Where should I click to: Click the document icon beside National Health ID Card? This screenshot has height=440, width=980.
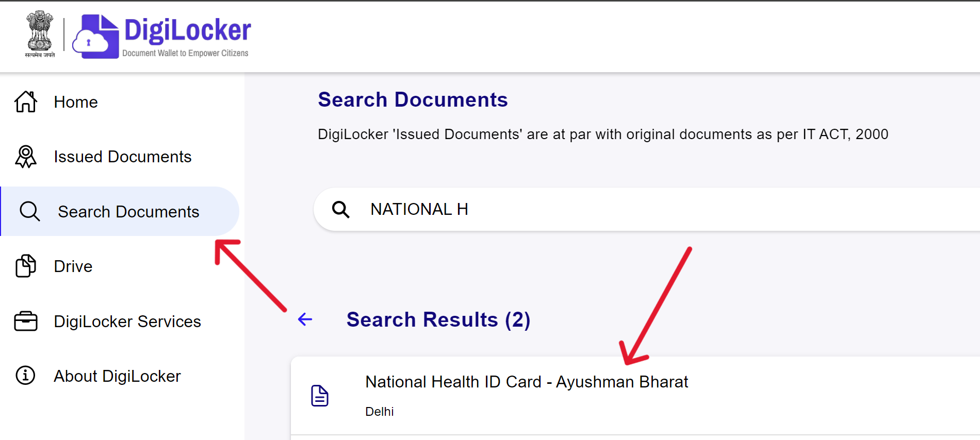320,396
